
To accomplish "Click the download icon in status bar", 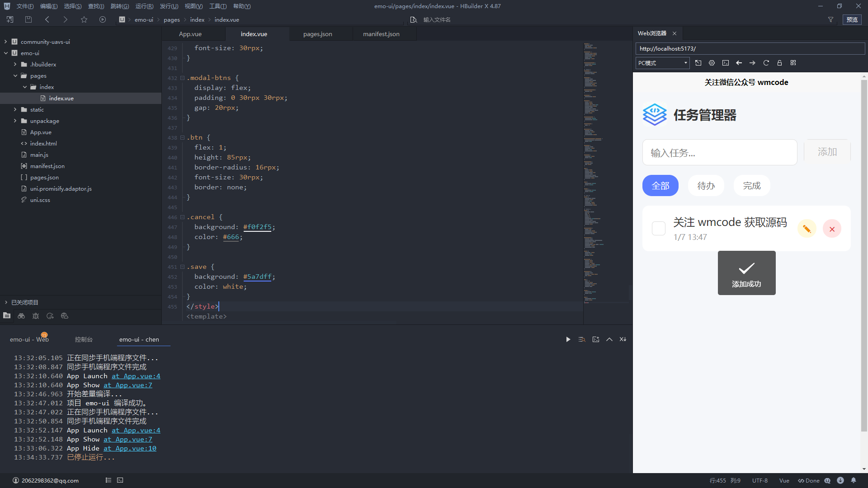I will 840,480.
